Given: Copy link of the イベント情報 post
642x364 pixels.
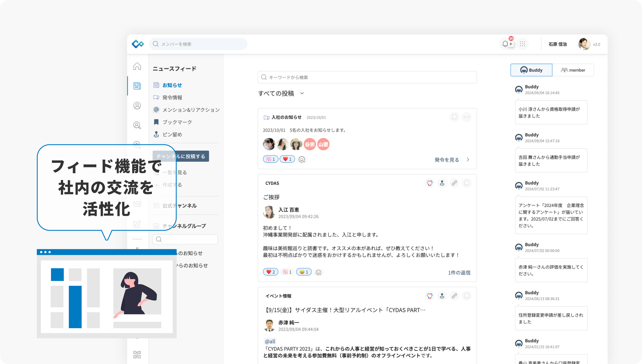Looking at the screenshot, I should point(454,296).
